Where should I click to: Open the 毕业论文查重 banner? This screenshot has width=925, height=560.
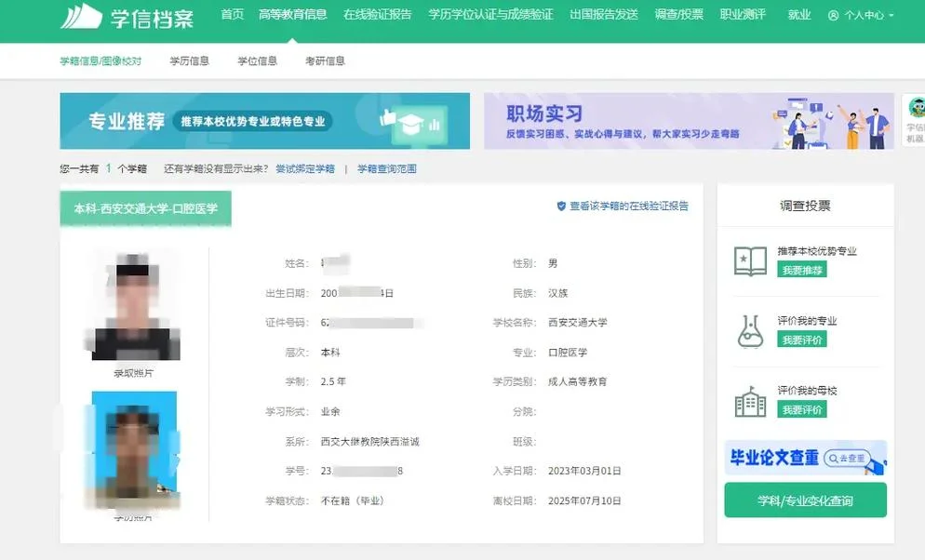[x=806, y=458]
